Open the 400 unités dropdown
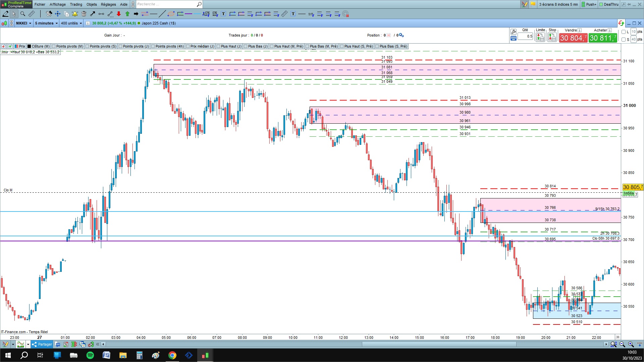Screen dimensions: 644x362 tap(71, 23)
